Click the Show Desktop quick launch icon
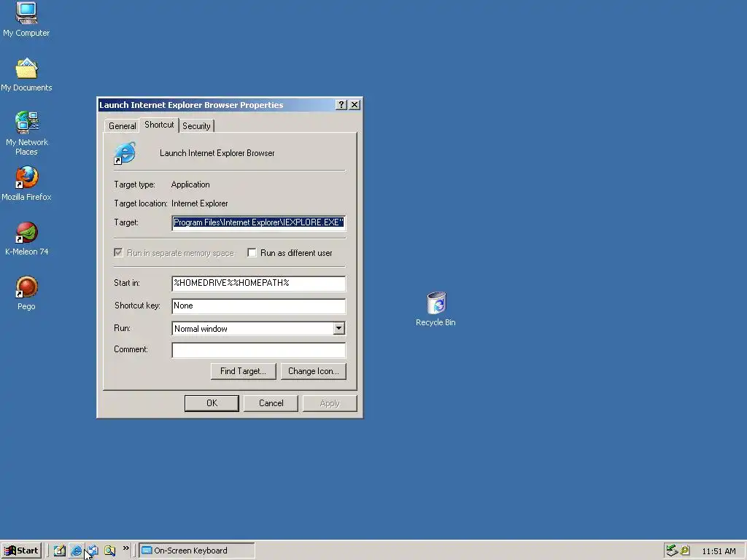This screenshot has width=747, height=560. point(60,551)
